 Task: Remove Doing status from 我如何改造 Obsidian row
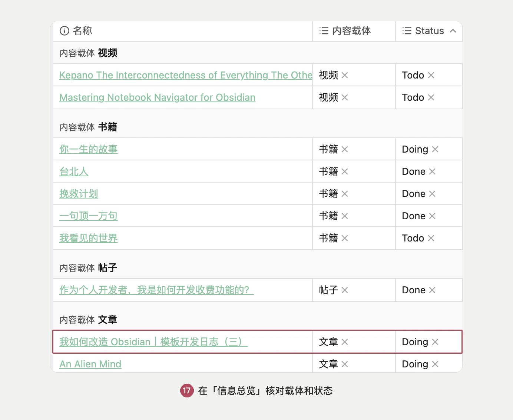point(435,342)
